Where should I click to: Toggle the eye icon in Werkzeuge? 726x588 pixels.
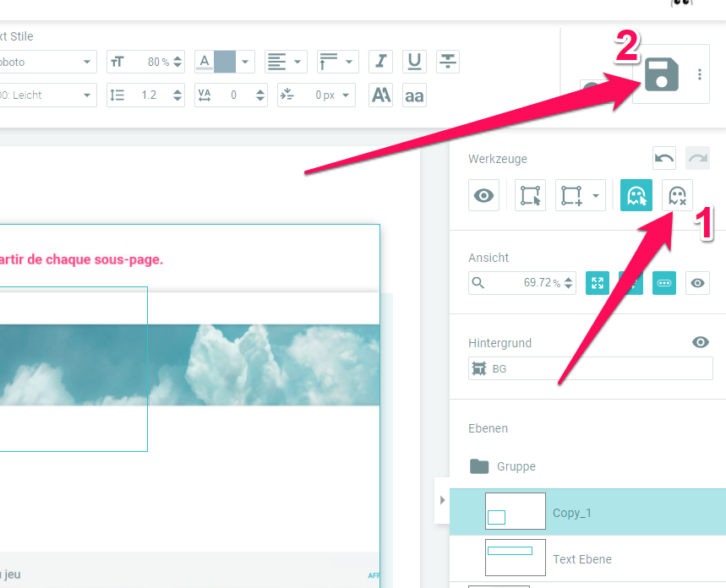[x=484, y=195]
